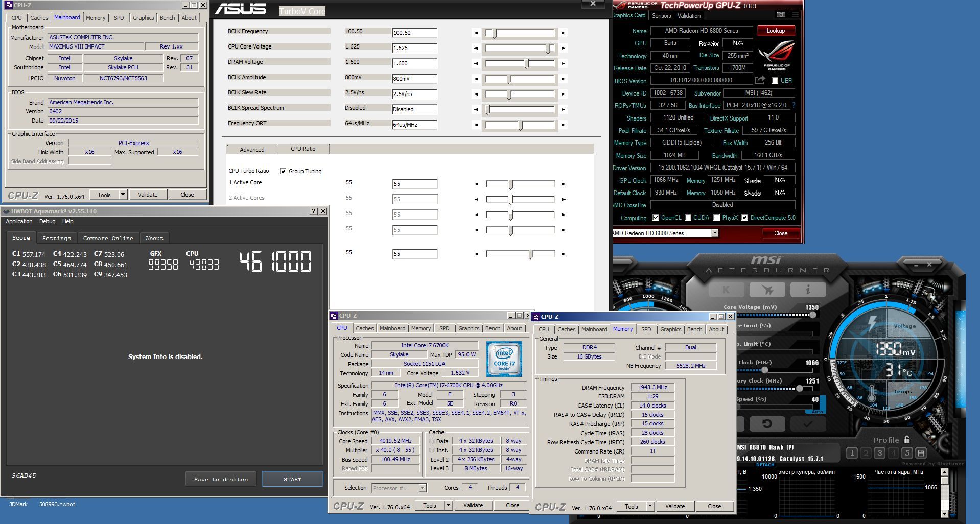980x524 pixels.
Task: Select the 3DMark desktop shortcut
Action: [x=18, y=504]
